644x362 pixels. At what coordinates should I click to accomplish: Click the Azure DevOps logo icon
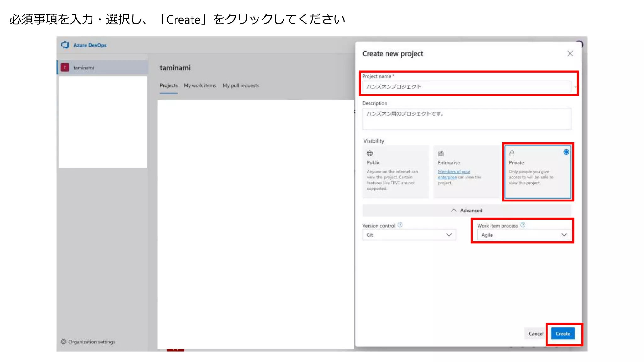65,45
